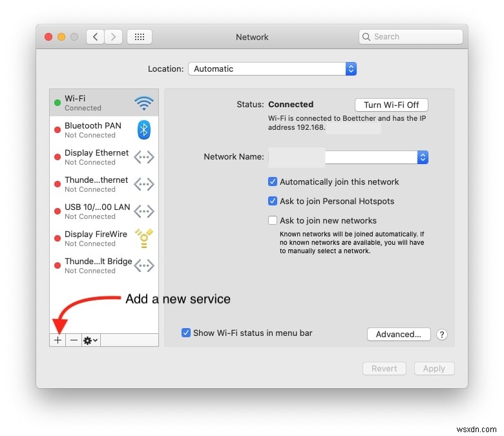Click the Bluetooth icon for Bluetooth PAN
Screen dimensions: 504x436
pyautogui.click(x=143, y=130)
